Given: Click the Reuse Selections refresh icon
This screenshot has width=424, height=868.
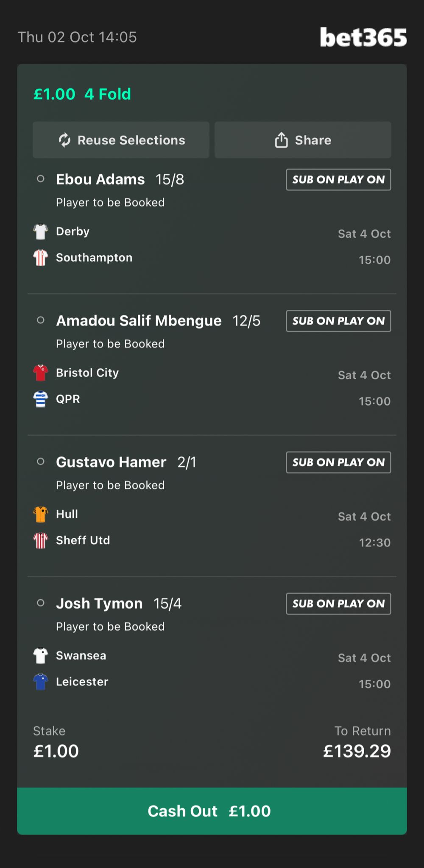Looking at the screenshot, I should 64,140.
